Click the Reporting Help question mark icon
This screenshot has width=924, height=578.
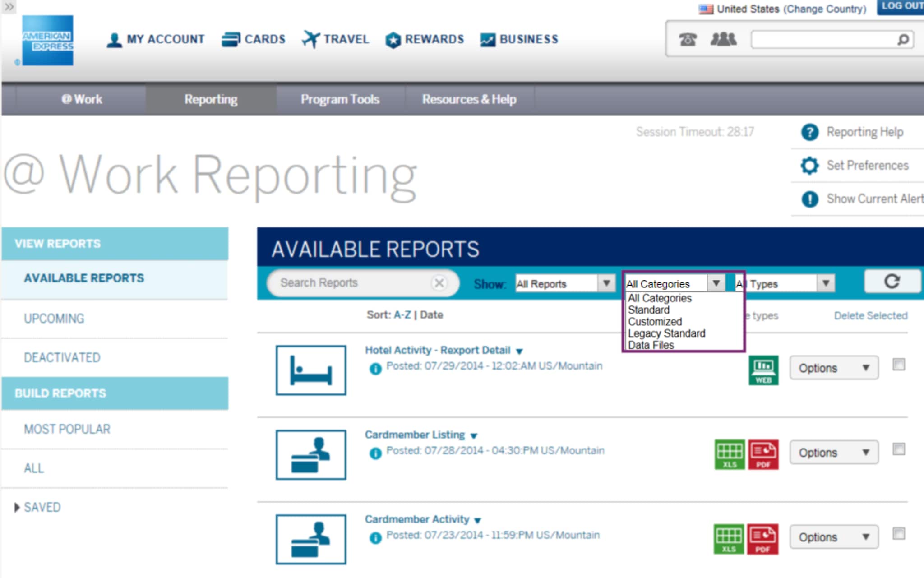point(811,132)
